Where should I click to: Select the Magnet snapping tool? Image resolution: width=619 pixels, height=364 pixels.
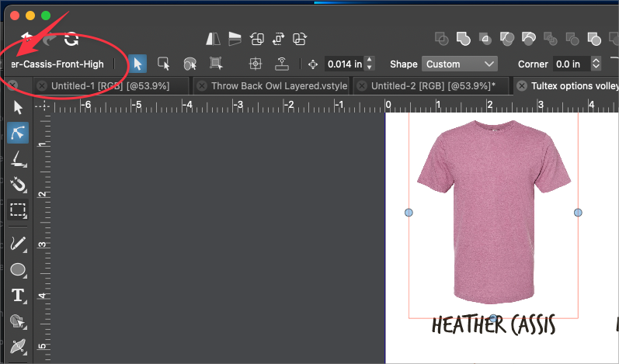point(18,184)
